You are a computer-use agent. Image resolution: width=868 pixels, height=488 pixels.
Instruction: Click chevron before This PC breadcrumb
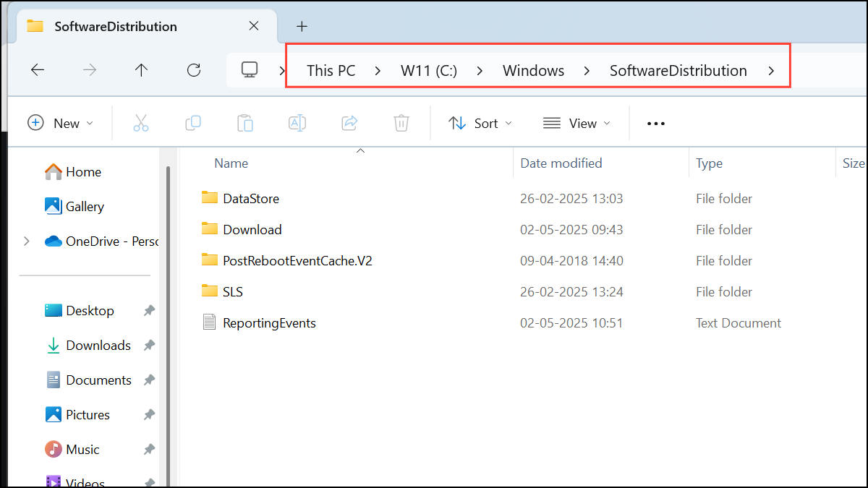pyautogui.click(x=282, y=71)
